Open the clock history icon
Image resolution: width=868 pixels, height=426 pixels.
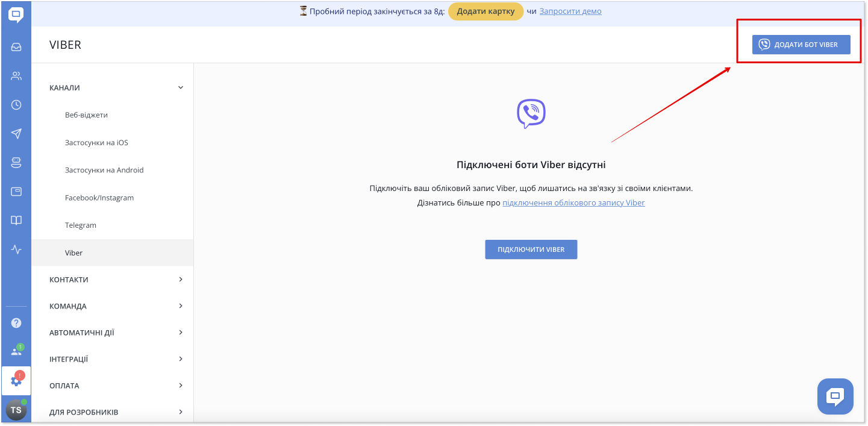(x=16, y=105)
